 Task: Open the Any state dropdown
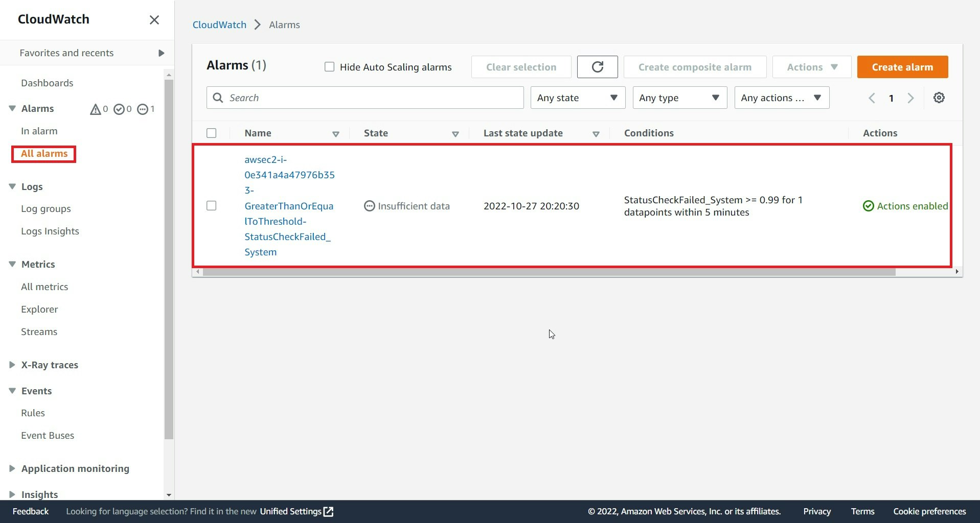click(x=577, y=98)
